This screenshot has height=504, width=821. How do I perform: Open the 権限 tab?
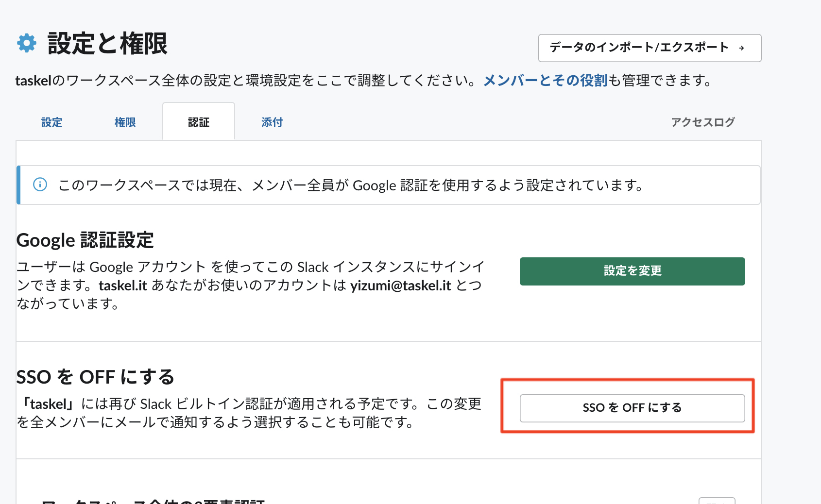[x=125, y=122]
